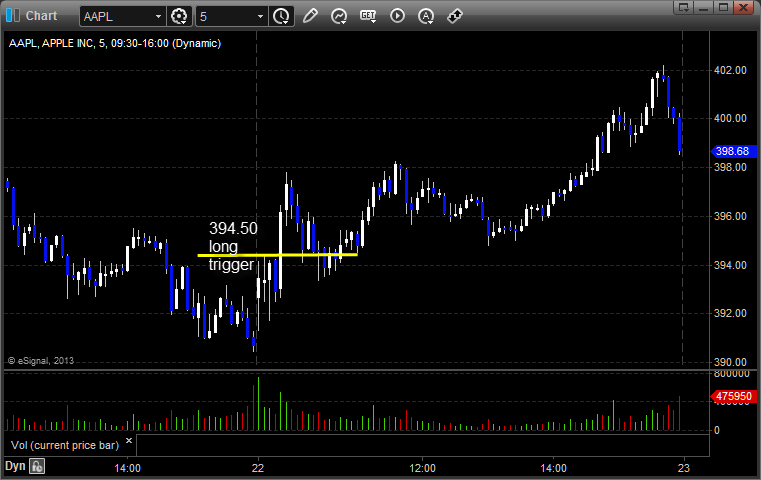
Task: Close the Vol study with its X
Action: point(129,441)
